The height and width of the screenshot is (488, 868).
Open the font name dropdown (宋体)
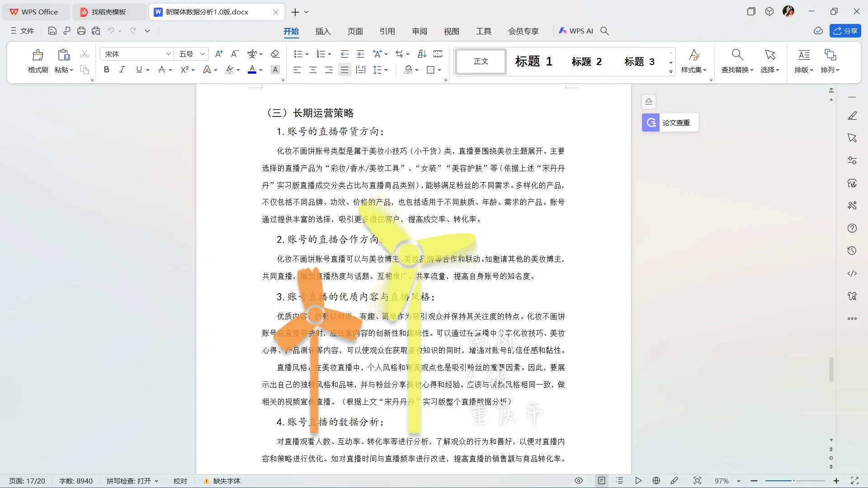point(169,54)
